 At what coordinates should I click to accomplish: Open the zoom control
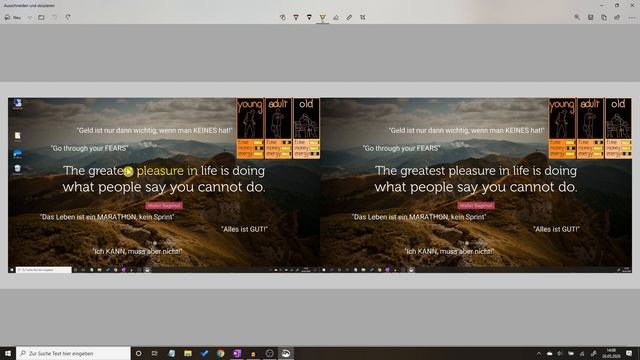[x=577, y=18]
